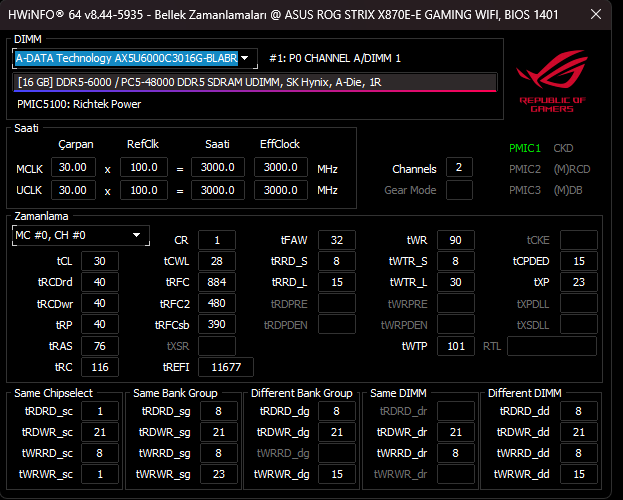Select the tWTR_S value field
This screenshot has width=623, height=500.
[456, 261]
